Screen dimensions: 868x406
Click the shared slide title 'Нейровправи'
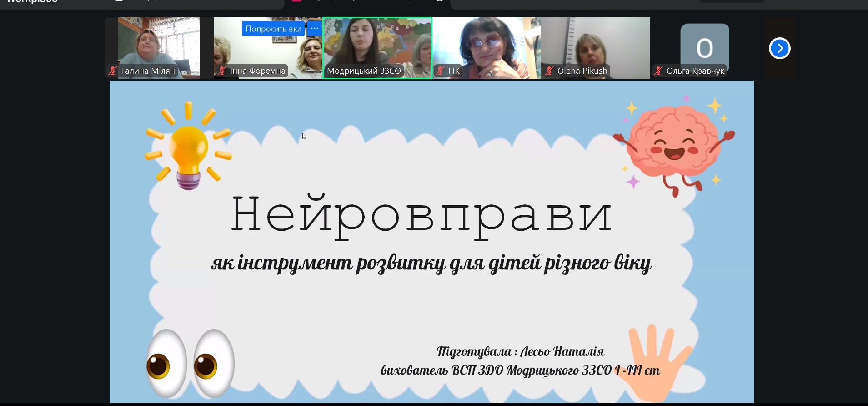(x=421, y=214)
